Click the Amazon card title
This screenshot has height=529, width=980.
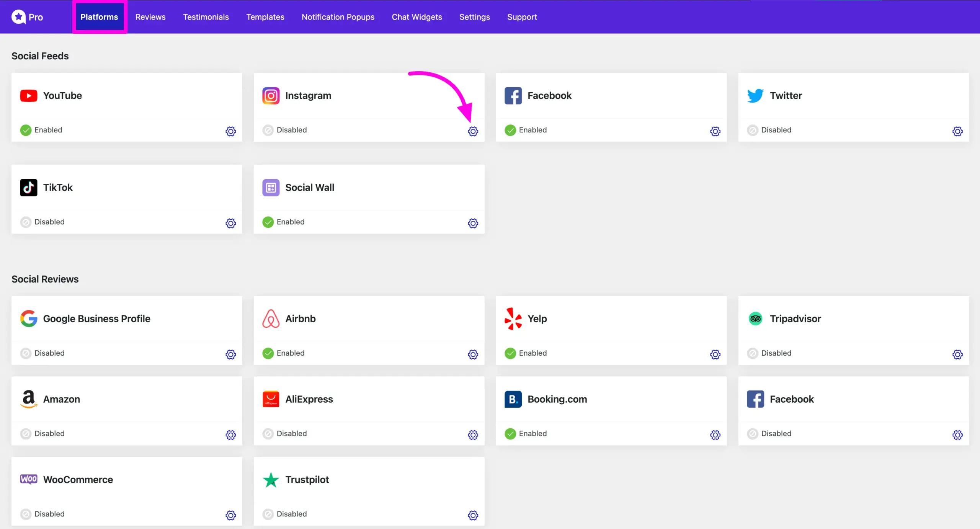[x=62, y=399]
